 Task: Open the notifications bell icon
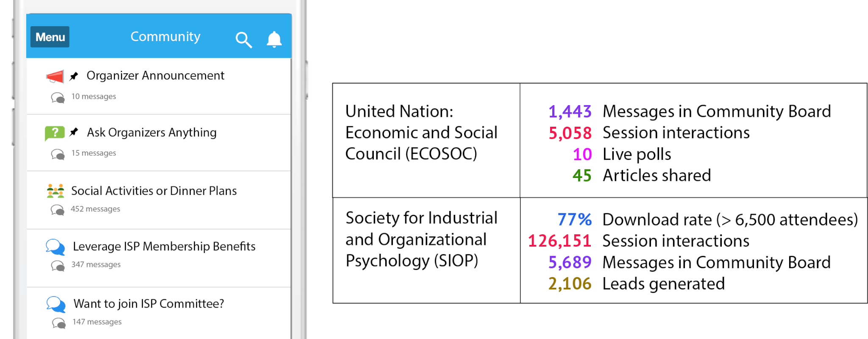pos(274,39)
